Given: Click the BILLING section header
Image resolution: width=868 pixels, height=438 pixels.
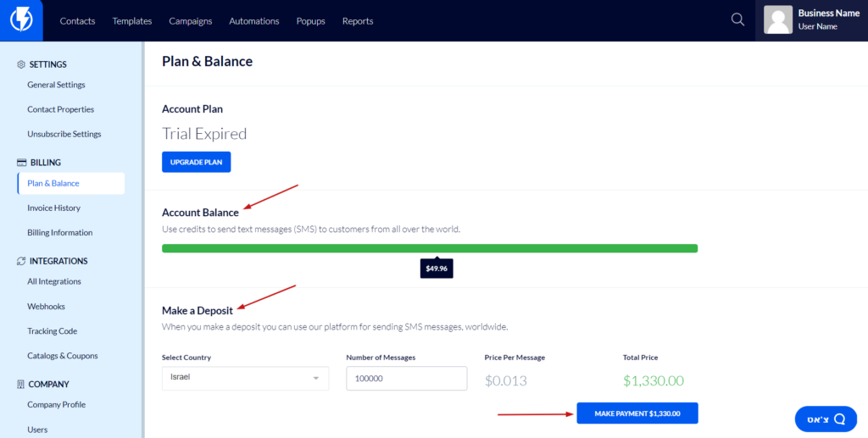Looking at the screenshot, I should click(x=46, y=163).
